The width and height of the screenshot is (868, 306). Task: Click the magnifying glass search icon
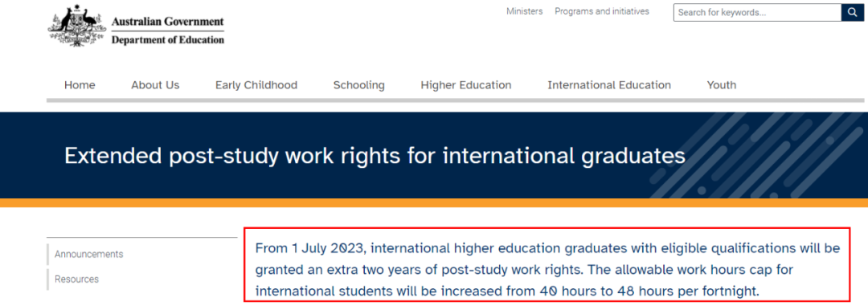coord(853,12)
